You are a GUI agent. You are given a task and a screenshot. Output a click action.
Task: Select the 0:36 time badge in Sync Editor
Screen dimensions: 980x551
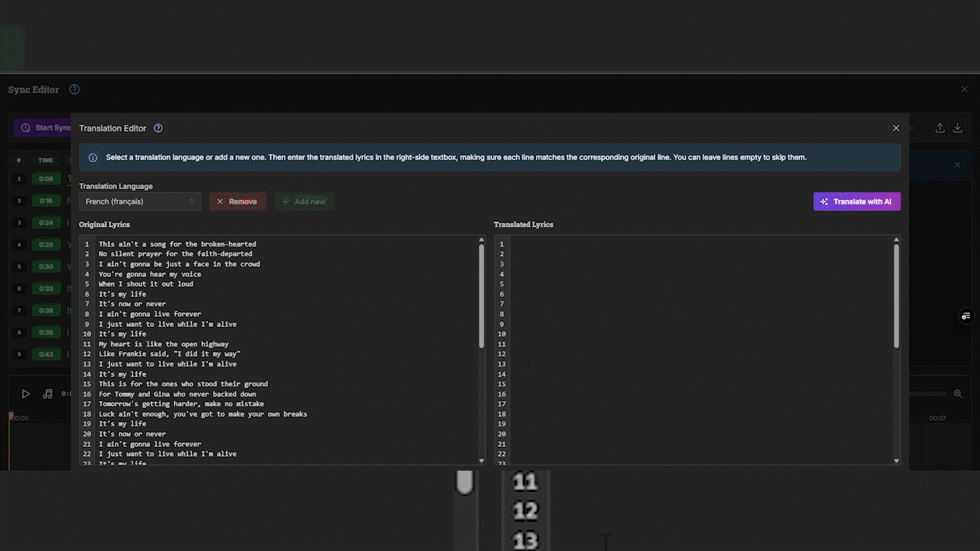(46, 311)
